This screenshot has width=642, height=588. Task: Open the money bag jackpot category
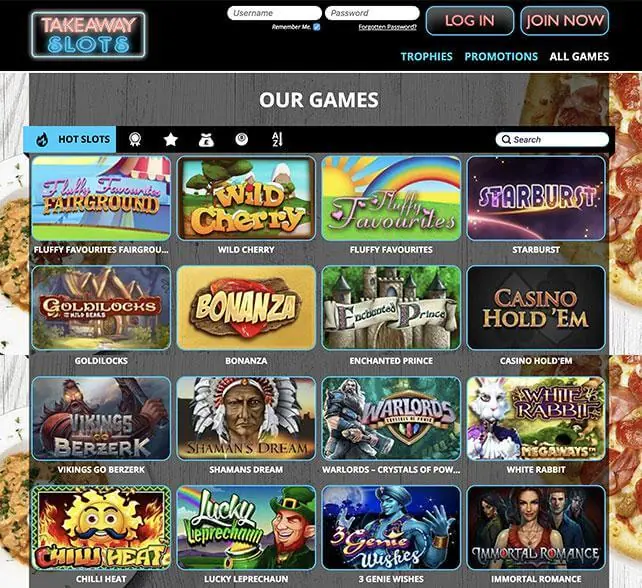coord(206,140)
